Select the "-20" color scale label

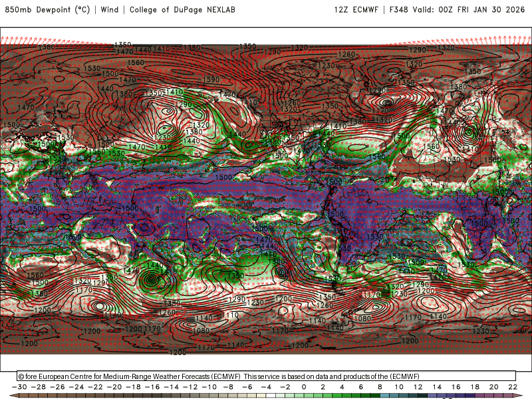tap(114, 387)
